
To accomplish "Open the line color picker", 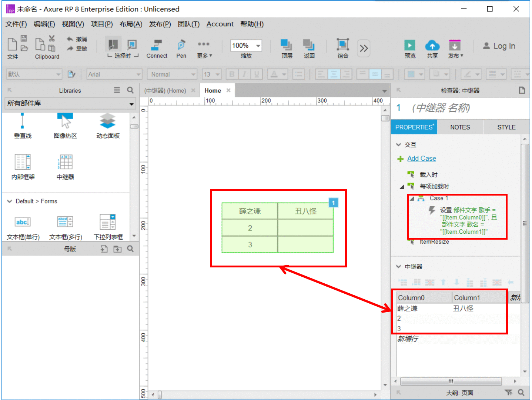I will [471, 74].
